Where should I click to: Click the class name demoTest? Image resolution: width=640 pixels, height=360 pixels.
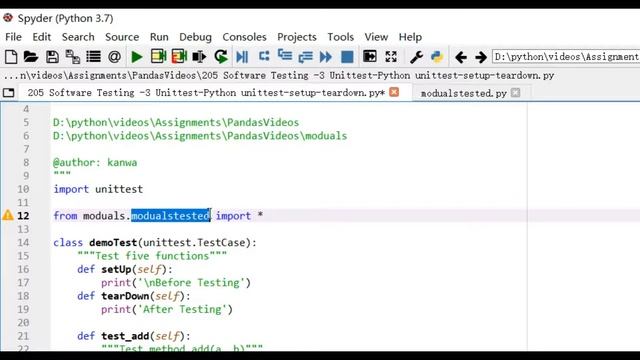point(113,242)
